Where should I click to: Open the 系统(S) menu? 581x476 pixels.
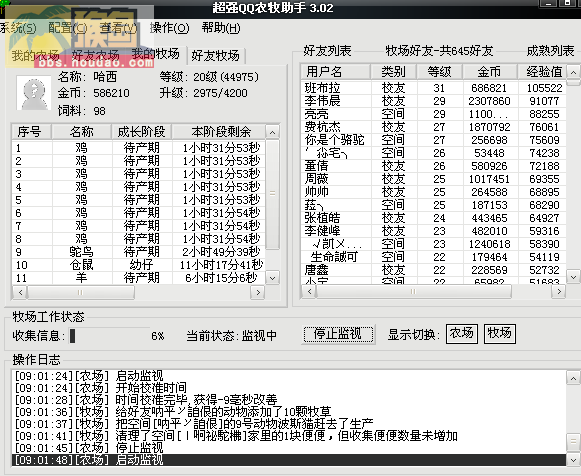pyautogui.click(x=18, y=28)
